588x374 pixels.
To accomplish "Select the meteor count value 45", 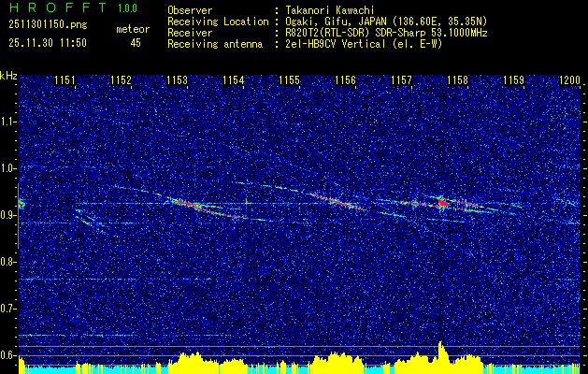I will pyautogui.click(x=136, y=43).
